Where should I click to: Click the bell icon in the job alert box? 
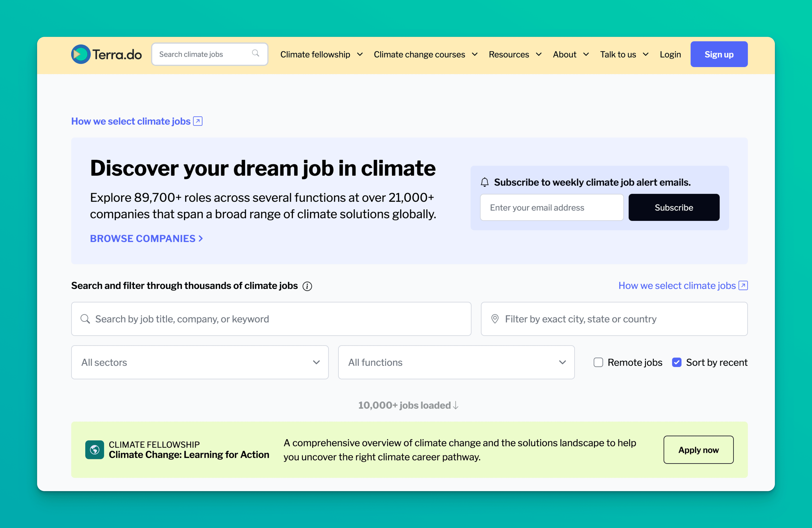(x=484, y=182)
